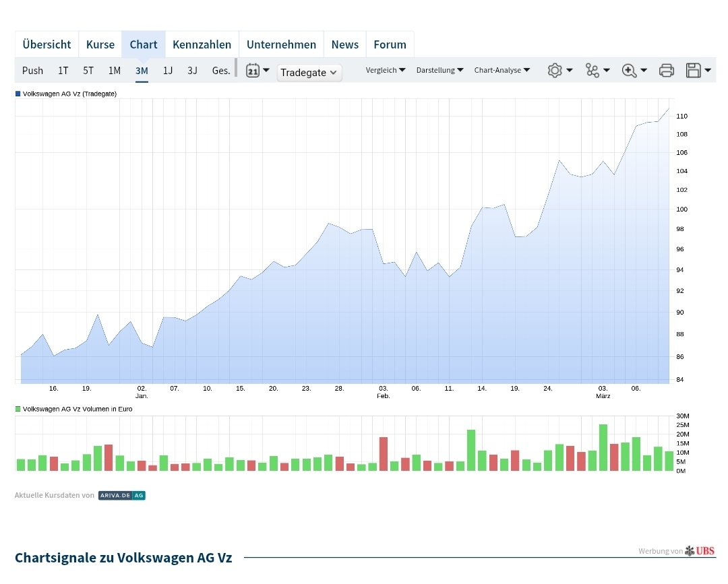
Task: Open the share chart icon
Action: pyautogui.click(x=592, y=71)
